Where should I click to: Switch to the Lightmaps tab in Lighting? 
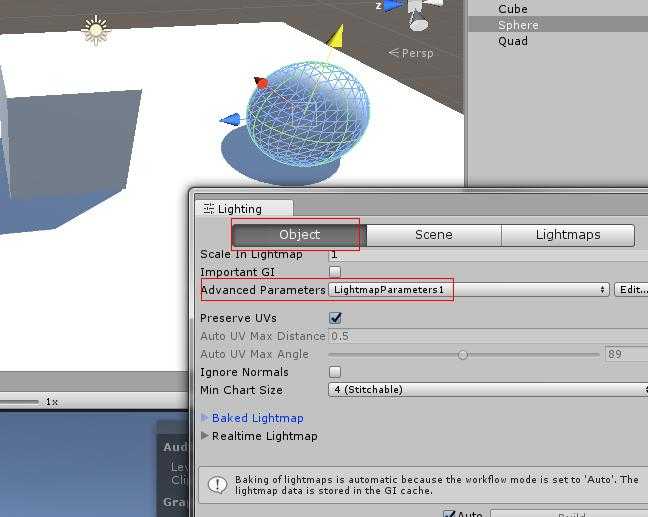568,235
